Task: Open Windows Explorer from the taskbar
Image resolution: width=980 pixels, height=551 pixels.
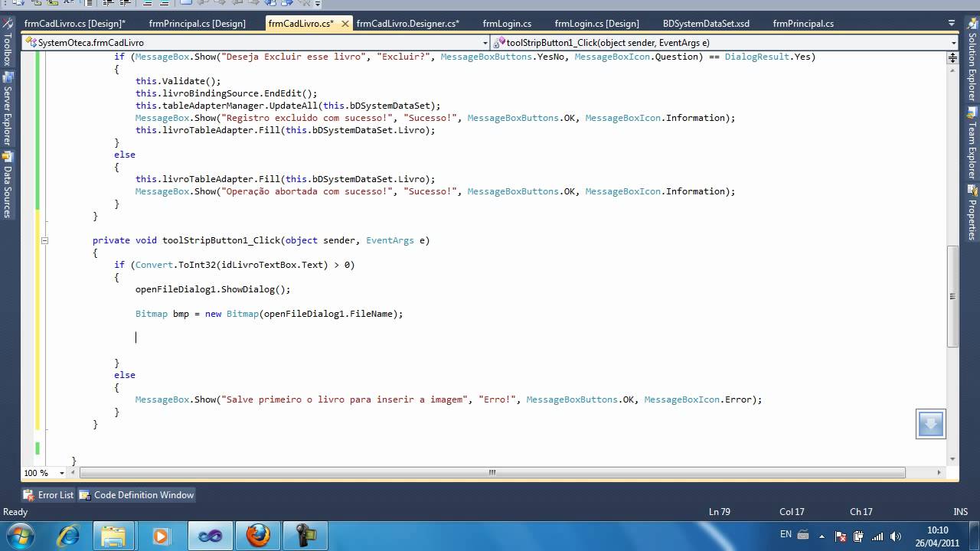Action: tap(115, 536)
